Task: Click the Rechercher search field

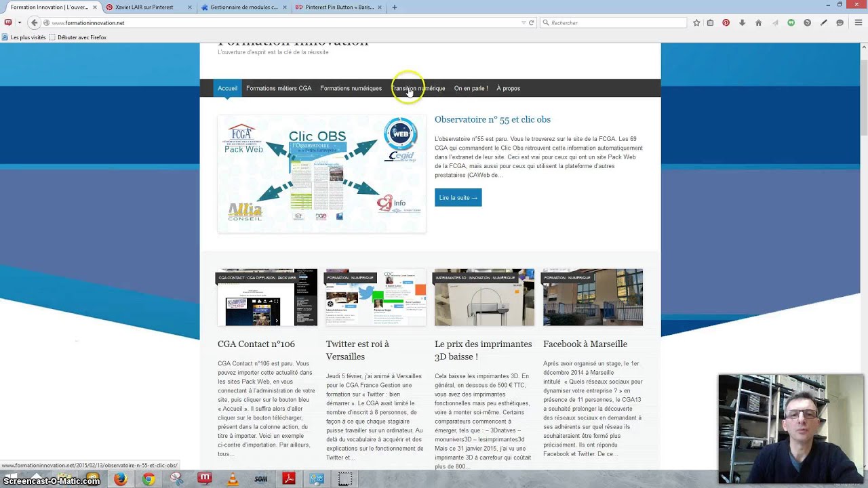Action: (614, 23)
